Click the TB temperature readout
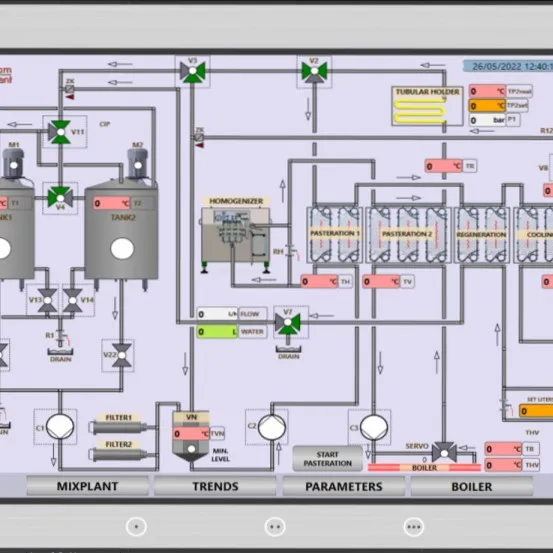Screen dimensions: 553x553 pyautogui.click(x=503, y=449)
